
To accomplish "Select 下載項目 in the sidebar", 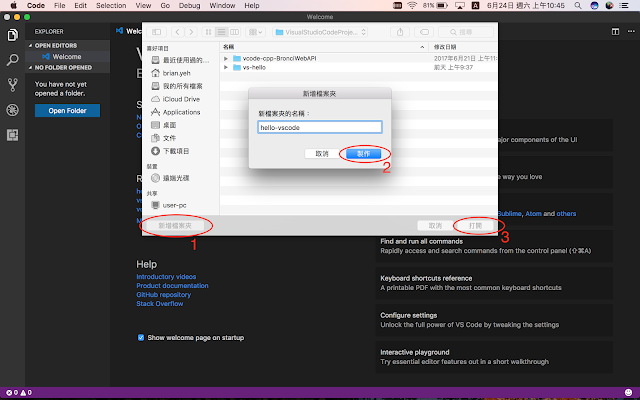I will [x=176, y=151].
